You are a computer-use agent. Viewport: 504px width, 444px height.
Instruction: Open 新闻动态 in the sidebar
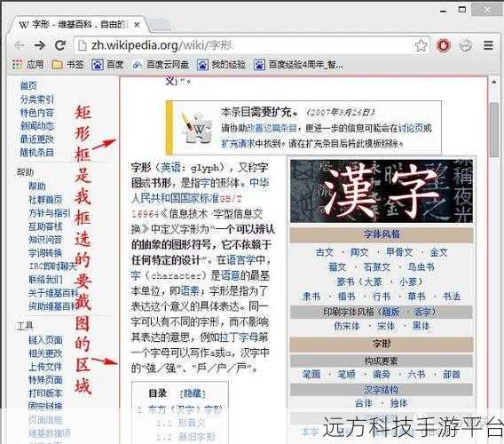click(x=37, y=126)
